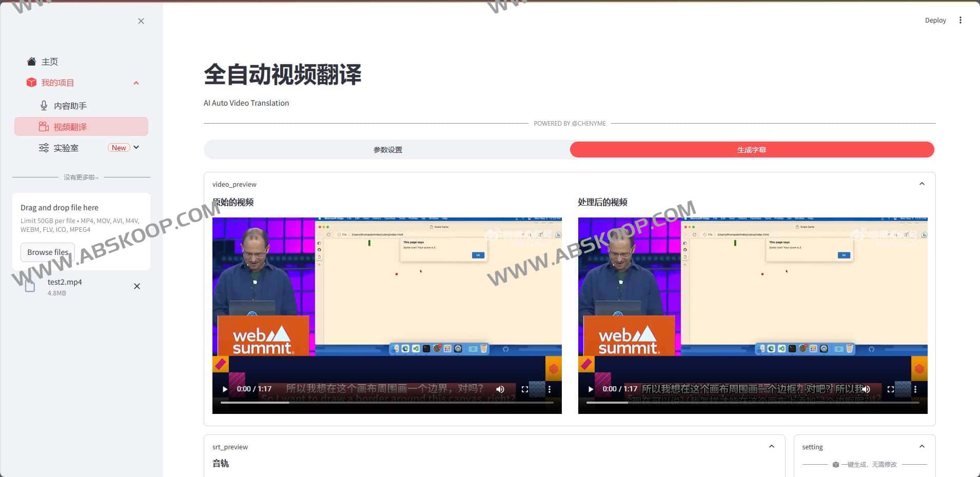
Task: Click the Browse files button
Action: point(47,252)
